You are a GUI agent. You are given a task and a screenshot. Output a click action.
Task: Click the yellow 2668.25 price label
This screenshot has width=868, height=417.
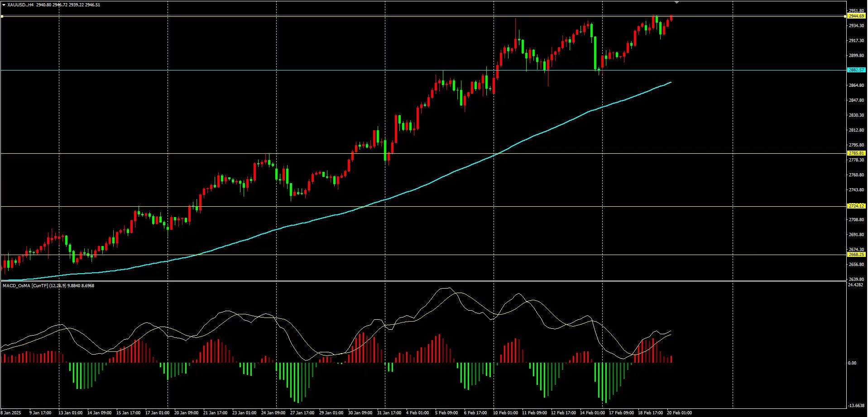click(856, 255)
